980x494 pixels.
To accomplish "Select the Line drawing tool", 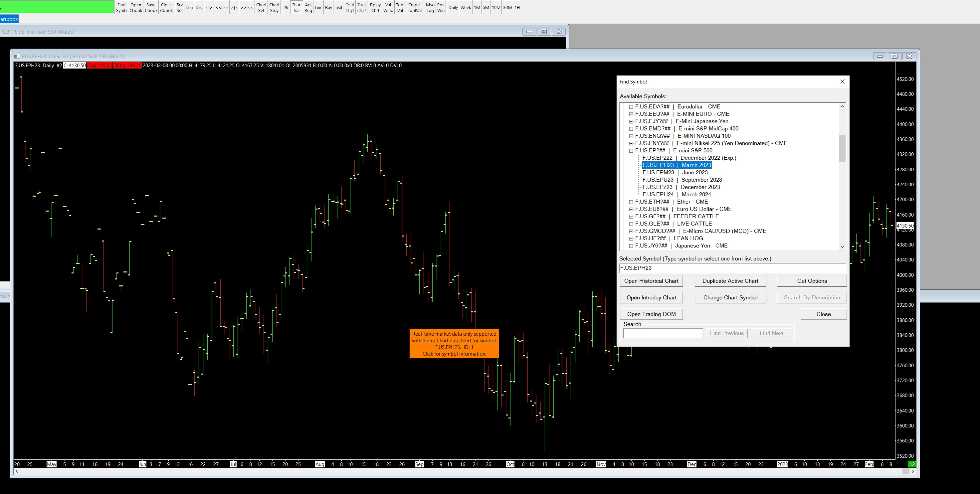I will (318, 8).
